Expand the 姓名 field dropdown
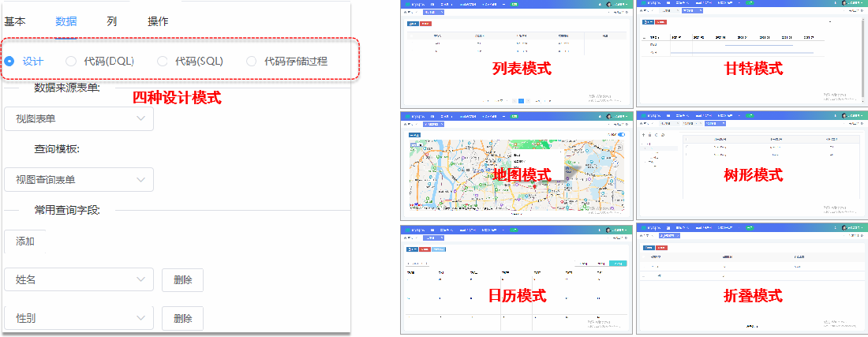868x337 pixels. [78, 279]
